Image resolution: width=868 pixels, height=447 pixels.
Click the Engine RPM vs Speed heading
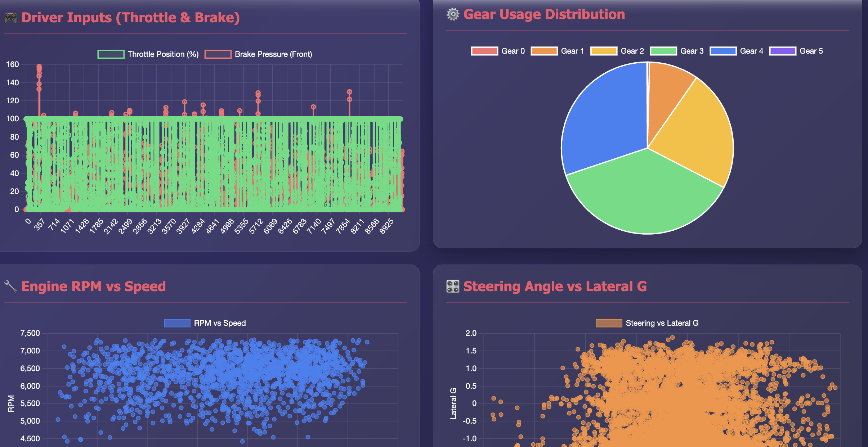pos(93,286)
